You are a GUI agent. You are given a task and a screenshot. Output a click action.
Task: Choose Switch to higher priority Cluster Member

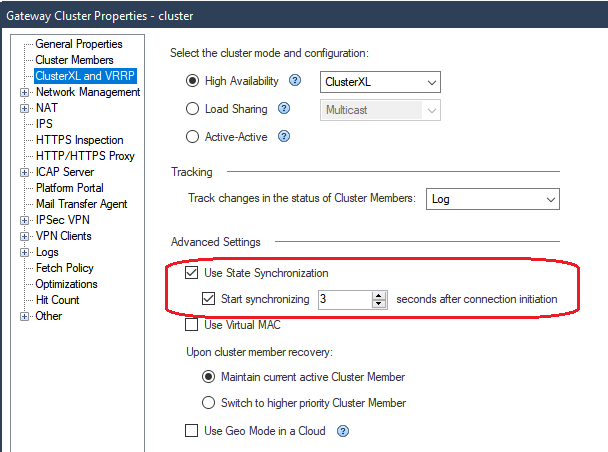pyautogui.click(x=209, y=403)
